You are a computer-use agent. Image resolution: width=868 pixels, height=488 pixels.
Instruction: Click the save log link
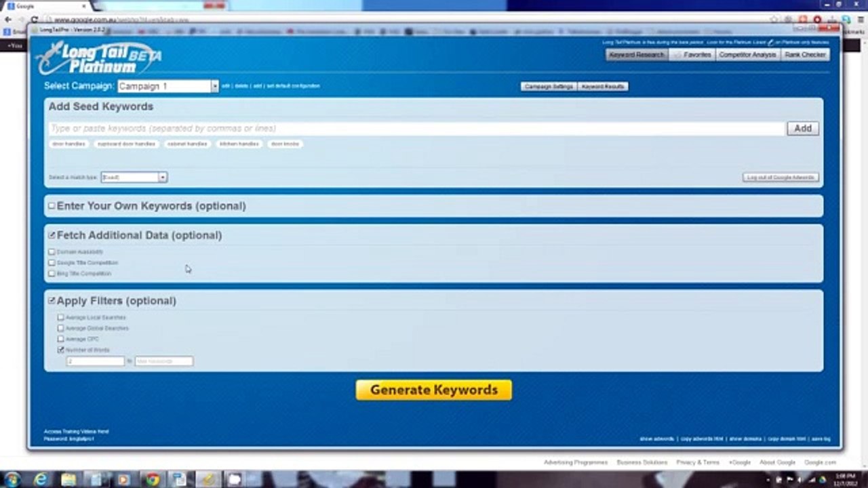tap(821, 439)
